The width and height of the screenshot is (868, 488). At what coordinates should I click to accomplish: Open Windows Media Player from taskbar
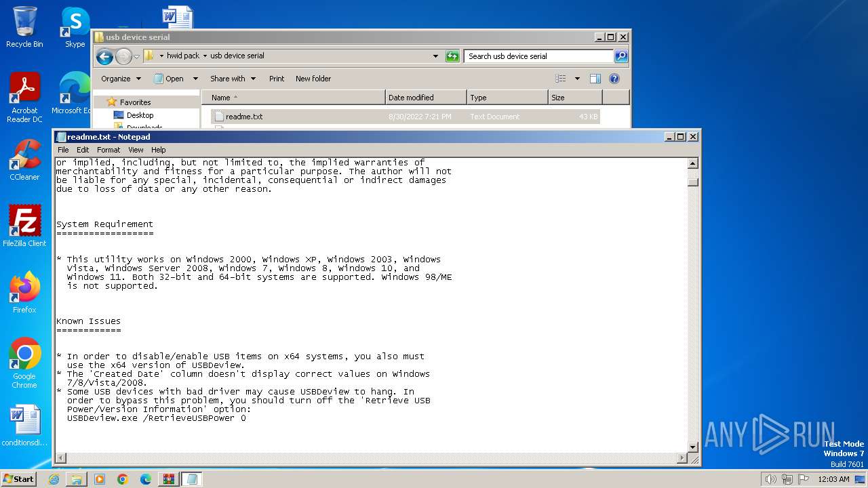pyautogui.click(x=100, y=479)
